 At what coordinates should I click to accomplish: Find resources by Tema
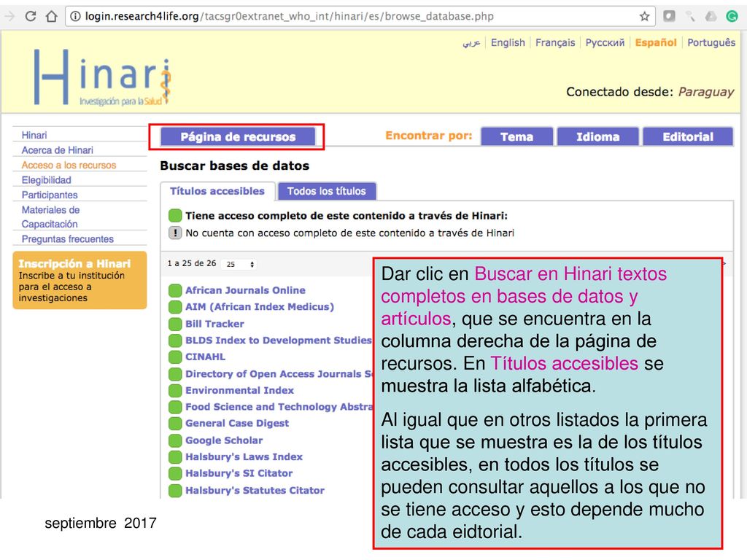516,136
